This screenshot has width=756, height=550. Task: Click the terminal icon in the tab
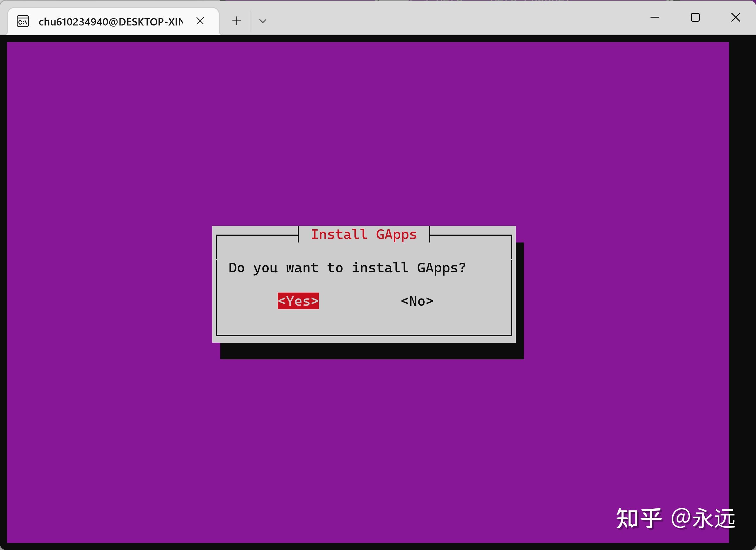(x=23, y=22)
